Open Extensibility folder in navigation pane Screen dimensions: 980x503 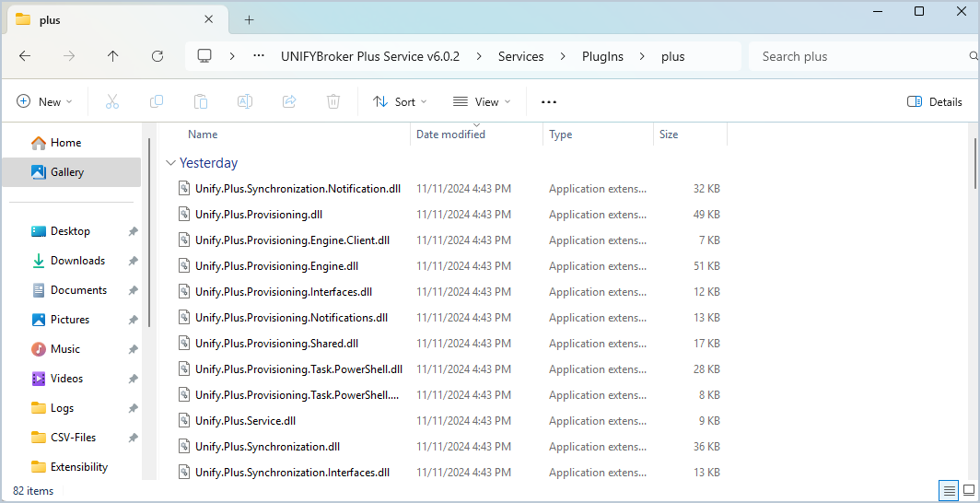79,467
